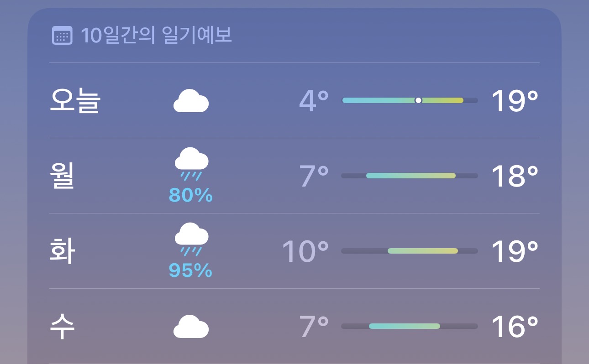The image size is (589, 364).
Task: Tap today's low temperature 4°
Action: coord(314,101)
